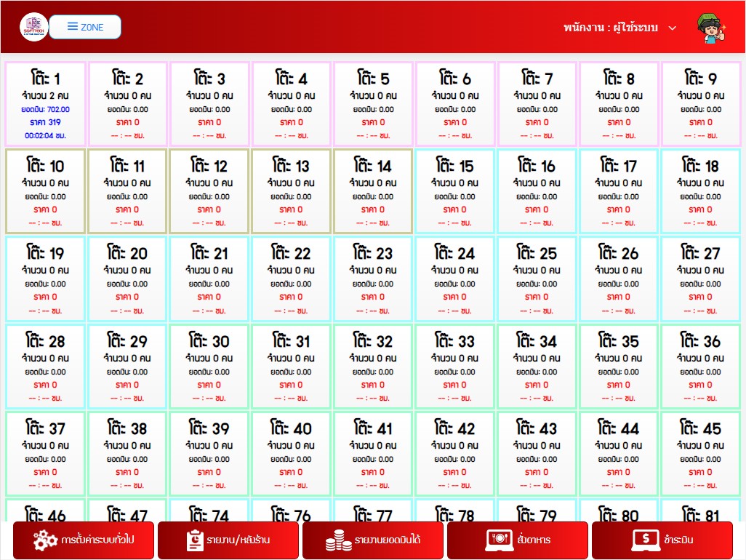This screenshot has width=746, height=560.
Task: Click the clipboard icon for back-office reports
Action: coord(195,540)
